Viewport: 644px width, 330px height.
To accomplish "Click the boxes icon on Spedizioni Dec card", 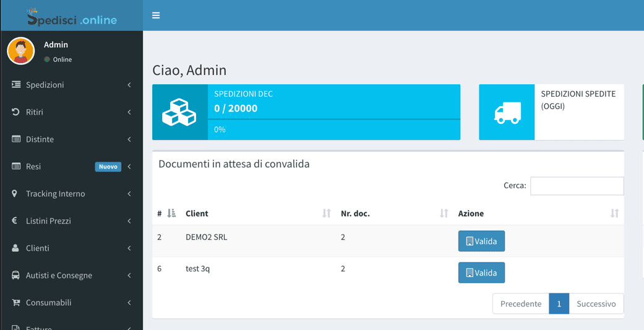I will pos(179,112).
